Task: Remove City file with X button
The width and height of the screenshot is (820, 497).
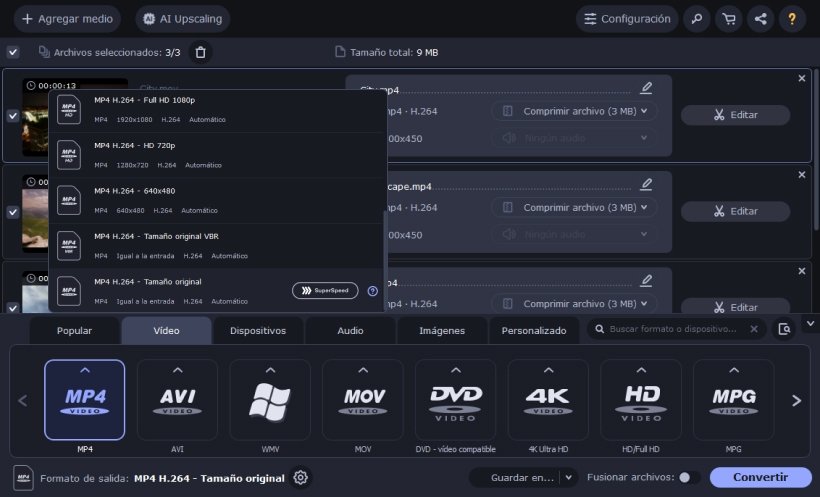Action: (x=802, y=78)
